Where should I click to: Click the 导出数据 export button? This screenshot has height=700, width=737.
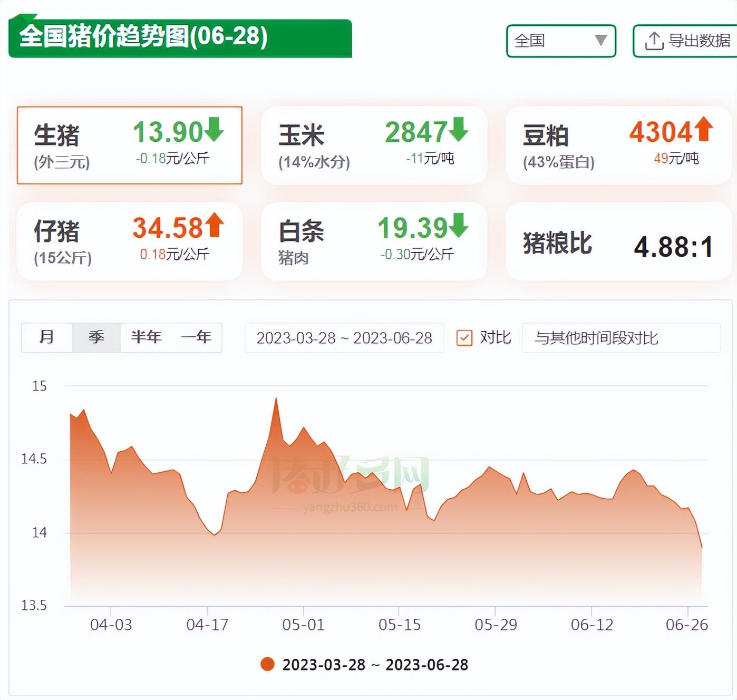coord(685,41)
